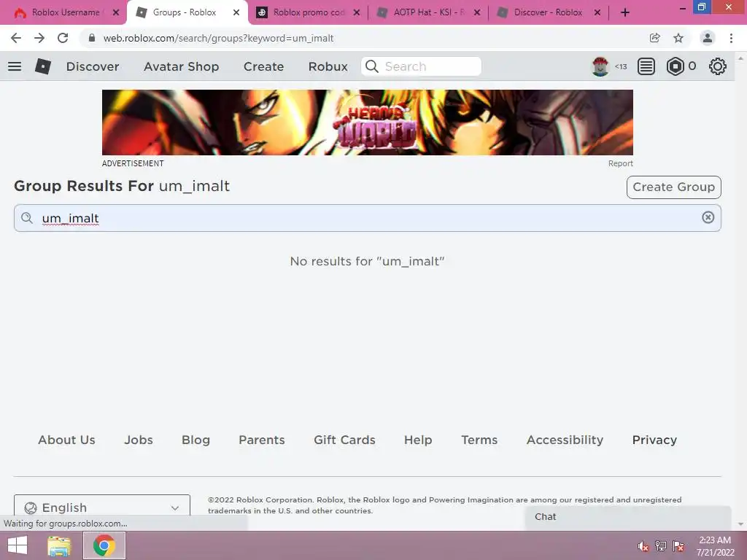Open taskbar clock and date
Viewport: 747px width, 560px height.
coord(715,546)
